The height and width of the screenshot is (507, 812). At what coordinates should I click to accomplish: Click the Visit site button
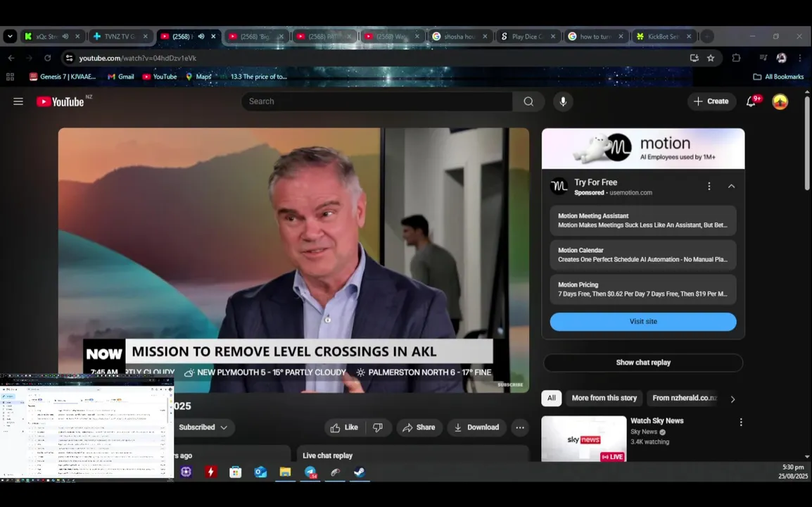(x=642, y=321)
